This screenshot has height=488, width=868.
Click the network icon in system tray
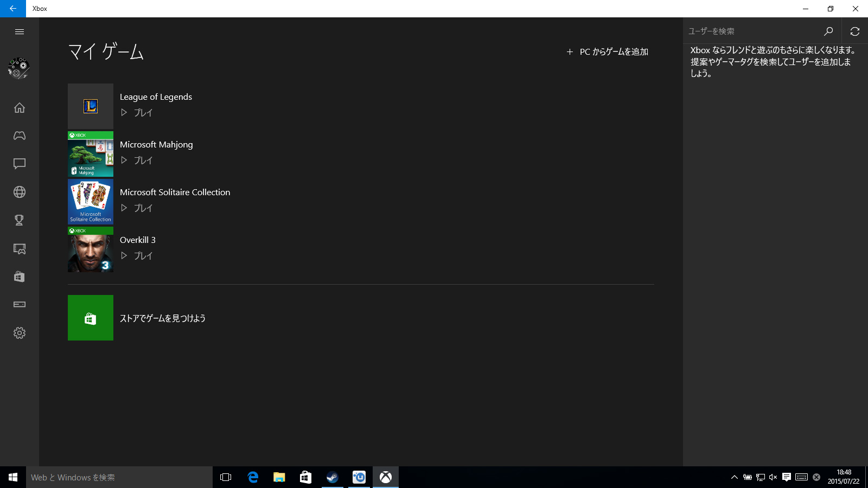coord(760,477)
